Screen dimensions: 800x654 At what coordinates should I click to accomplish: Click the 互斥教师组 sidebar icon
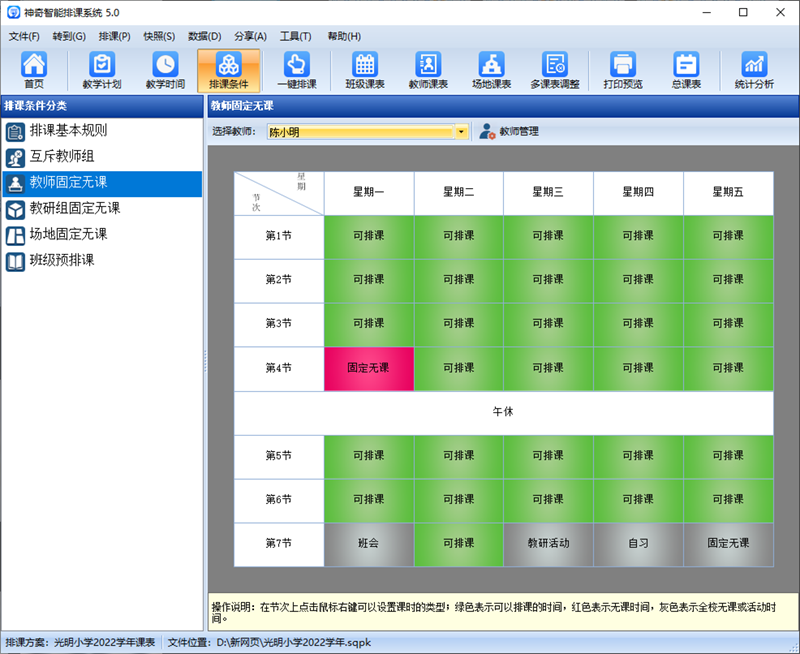tap(15, 158)
